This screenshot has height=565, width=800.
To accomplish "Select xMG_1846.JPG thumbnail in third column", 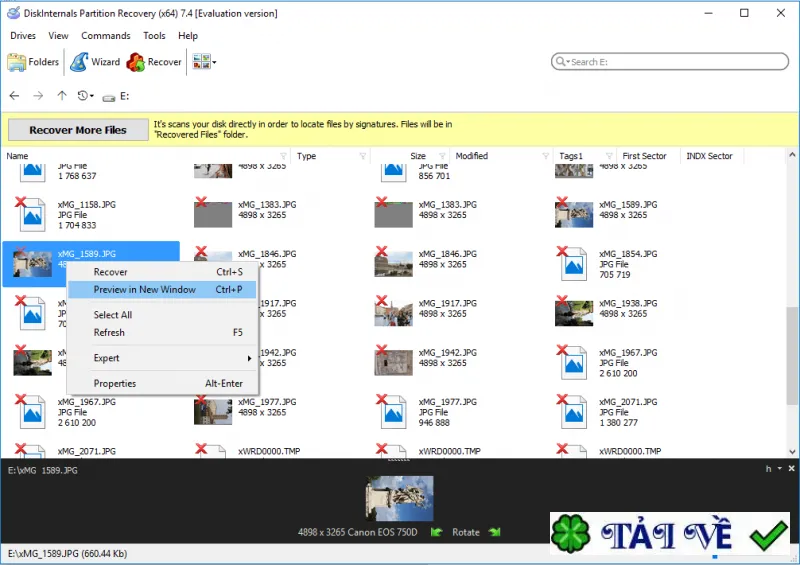I will [393, 264].
